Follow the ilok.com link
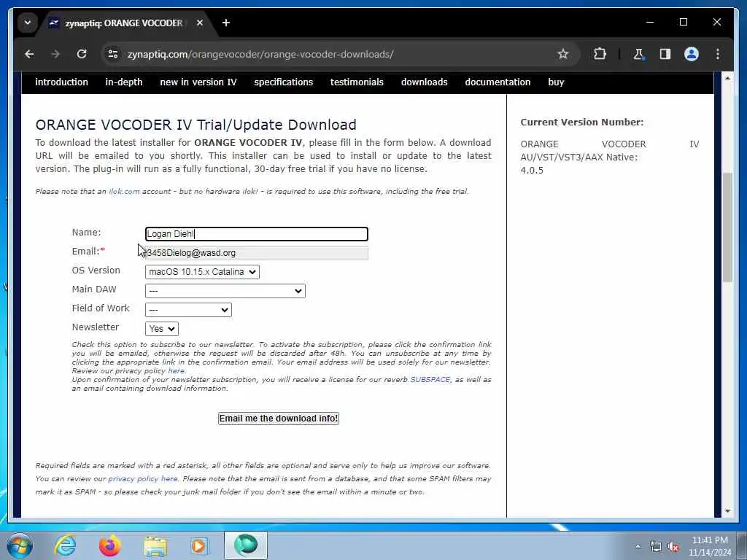 124,192
